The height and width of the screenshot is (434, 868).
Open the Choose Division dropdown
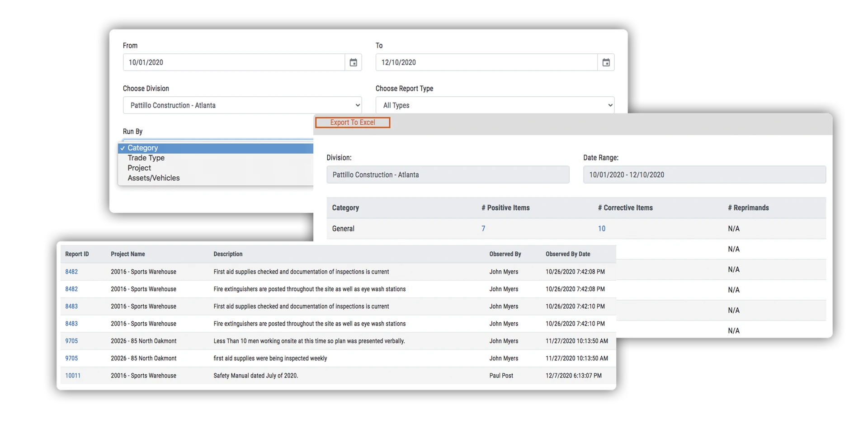(242, 105)
